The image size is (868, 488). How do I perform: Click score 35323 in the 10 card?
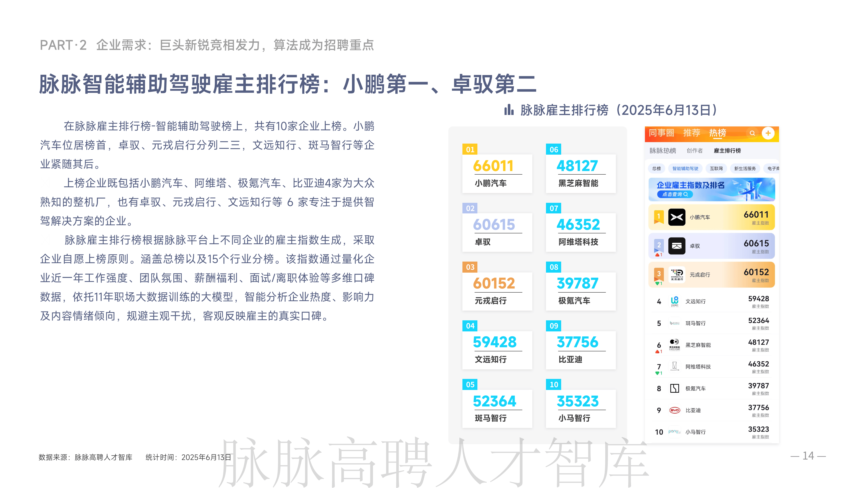577,401
